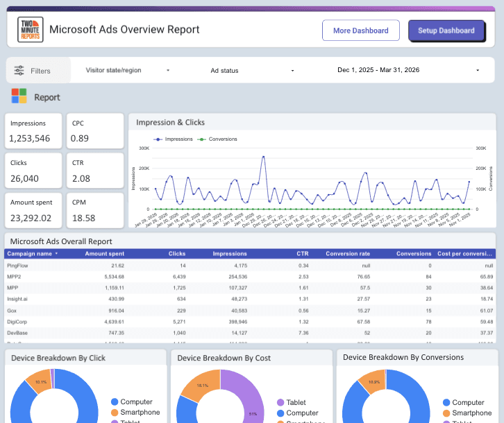Click the CPM scorecard 18.58
Screen dimensions: 504x423
(95, 210)
